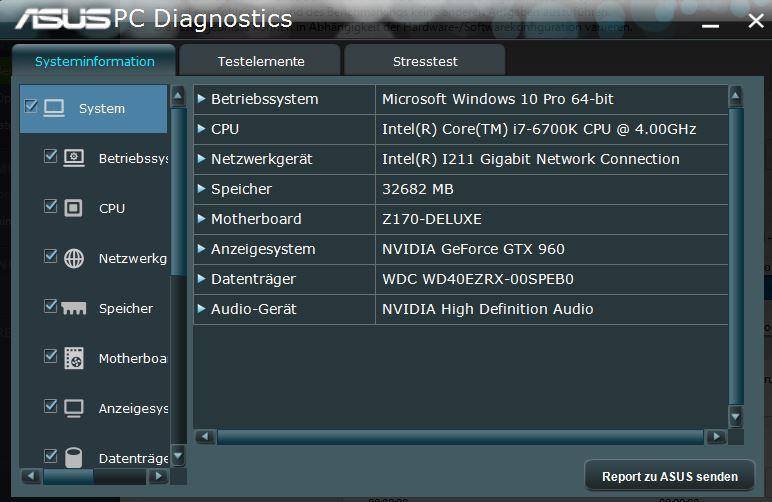Toggle the System checkbox
The width and height of the screenshot is (772, 502).
click(x=31, y=105)
